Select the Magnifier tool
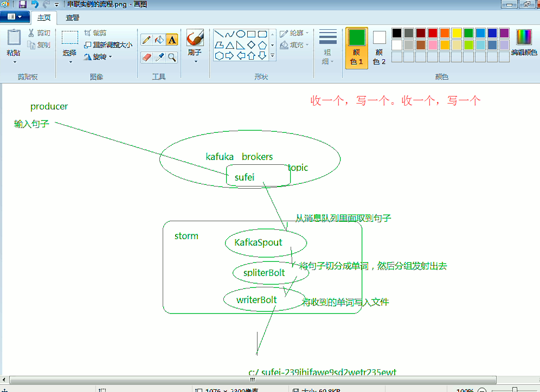This screenshot has height=392, width=540. (x=172, y=57)
